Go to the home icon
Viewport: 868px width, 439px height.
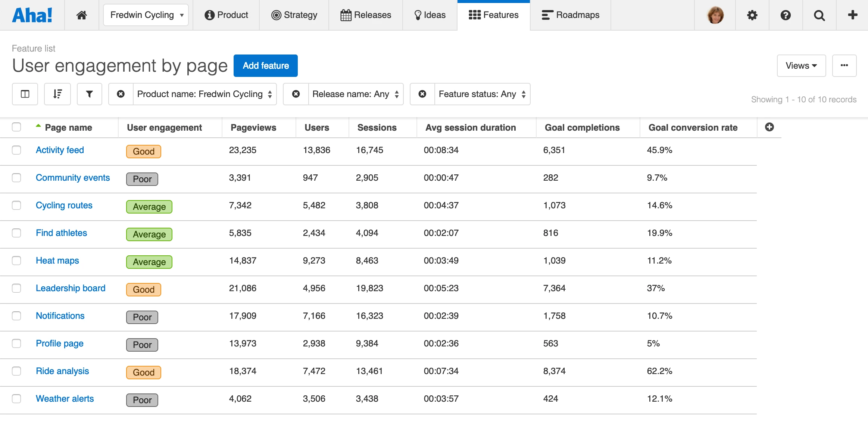[82, 15]
